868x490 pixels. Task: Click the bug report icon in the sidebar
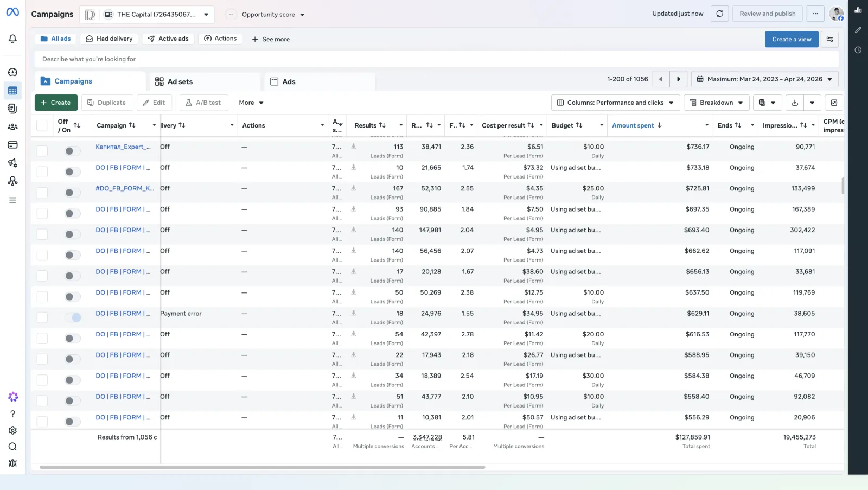point(12,463)
